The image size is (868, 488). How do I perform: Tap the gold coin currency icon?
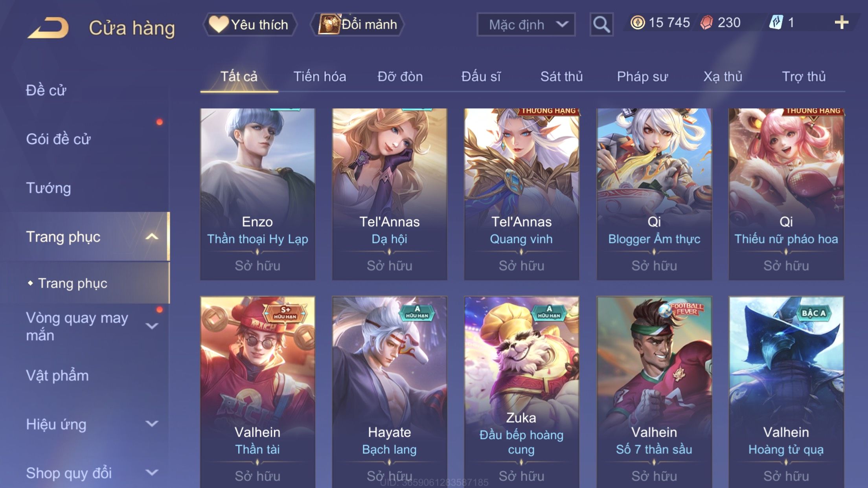pos(637,22)
